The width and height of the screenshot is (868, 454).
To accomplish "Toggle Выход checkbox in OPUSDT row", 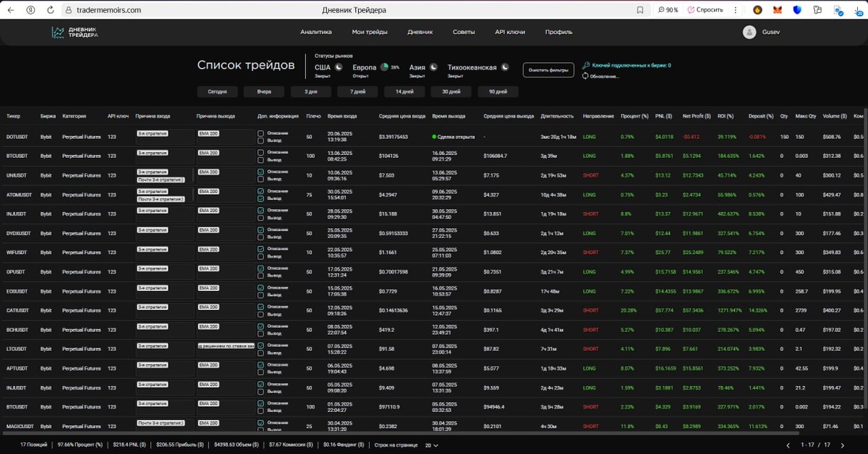I will pyautogui.click(x=260, y=275).
